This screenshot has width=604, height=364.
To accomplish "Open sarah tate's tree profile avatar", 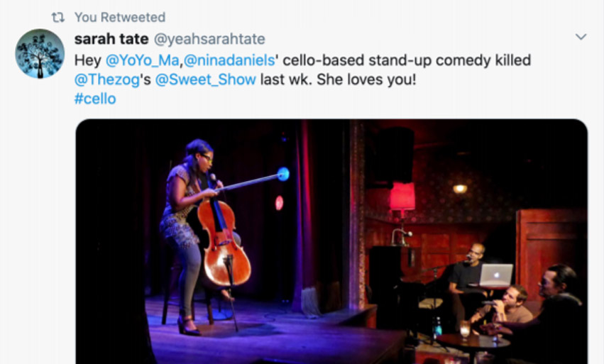I will coord(40,53).
